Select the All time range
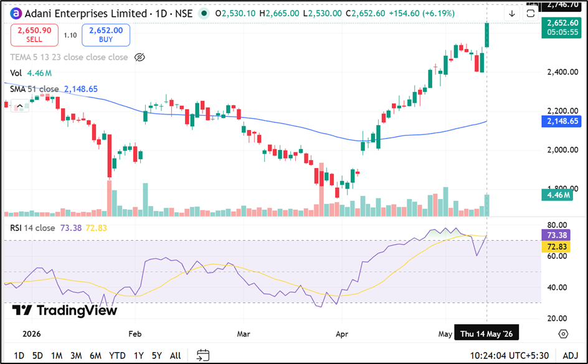 pyautogui.click(x=175, y=355)
